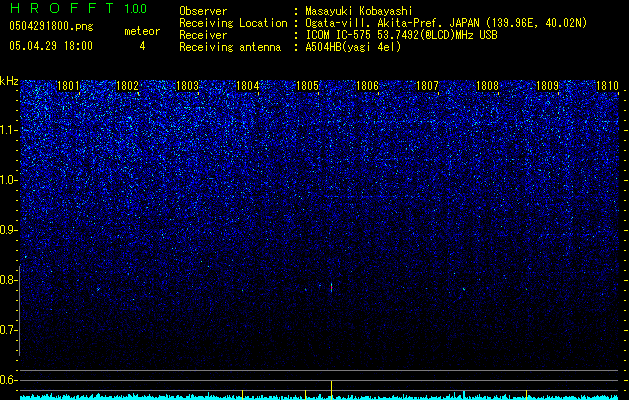Viewport: 629px width, 400px height.
Task: Click the 0.8 kHz axis label
Action: [x=8, y=280]
